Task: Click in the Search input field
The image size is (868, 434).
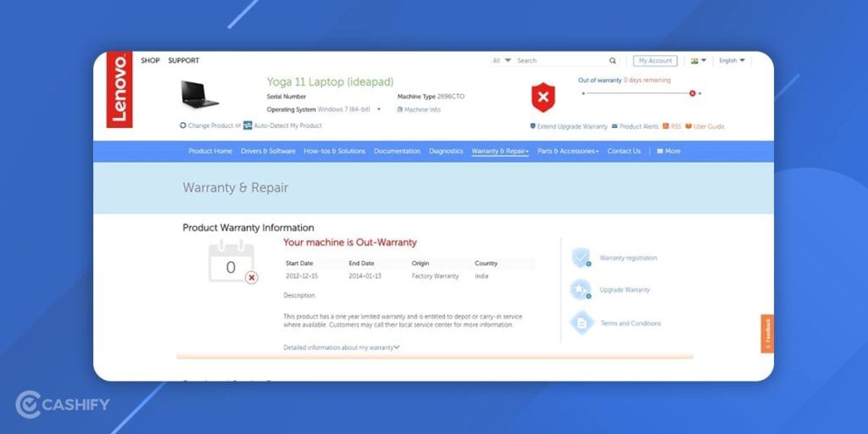Action: pos(561,61)
